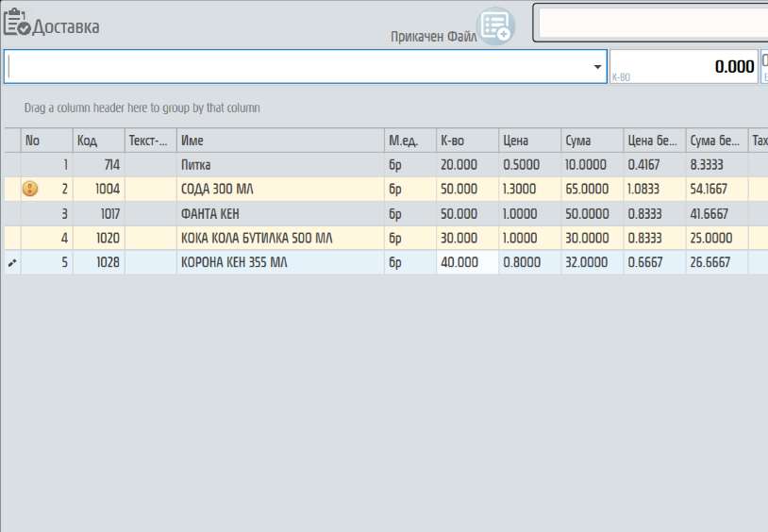This screenshot has width=768, height=532.
Task: Open the product search dropdown arrow
Action: pyautogui.click(x=597, y=67)
